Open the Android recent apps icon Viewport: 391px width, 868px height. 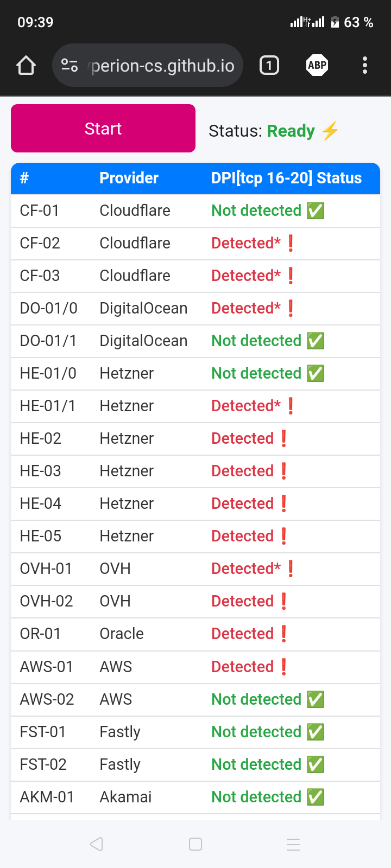[x=293, y=844]
